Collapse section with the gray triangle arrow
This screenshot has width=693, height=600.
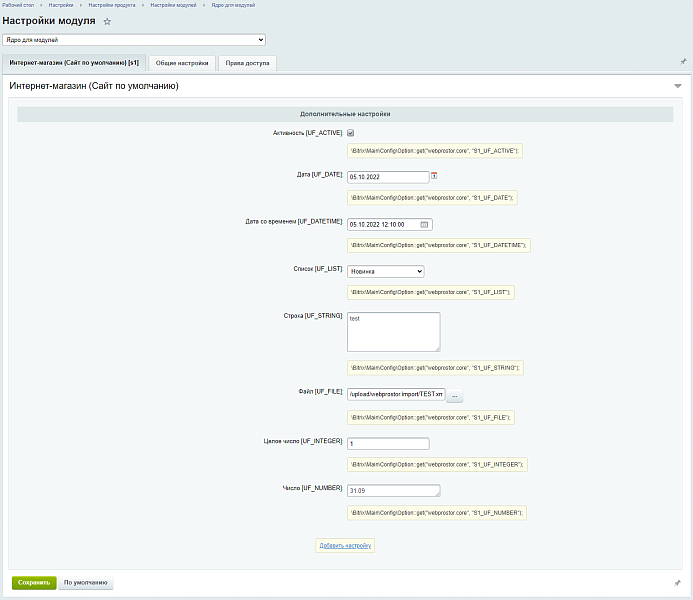pyautogui.click(x=678, y=86)
